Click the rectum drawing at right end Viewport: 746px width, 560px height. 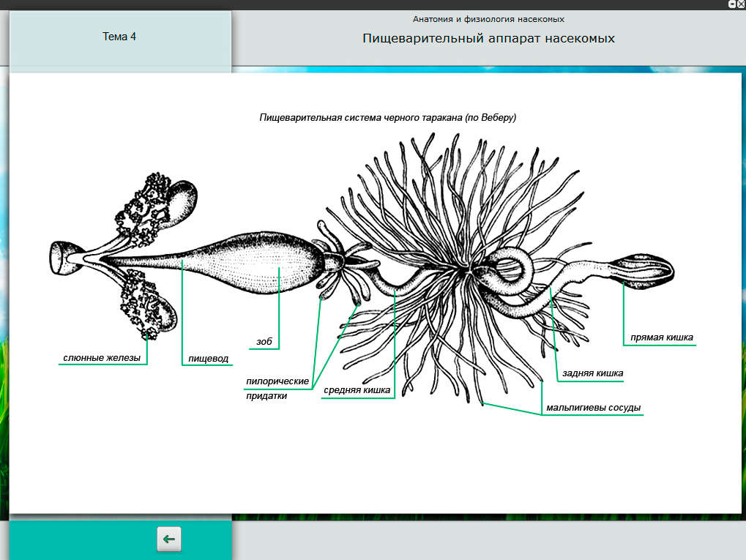[x=644, y=270]
